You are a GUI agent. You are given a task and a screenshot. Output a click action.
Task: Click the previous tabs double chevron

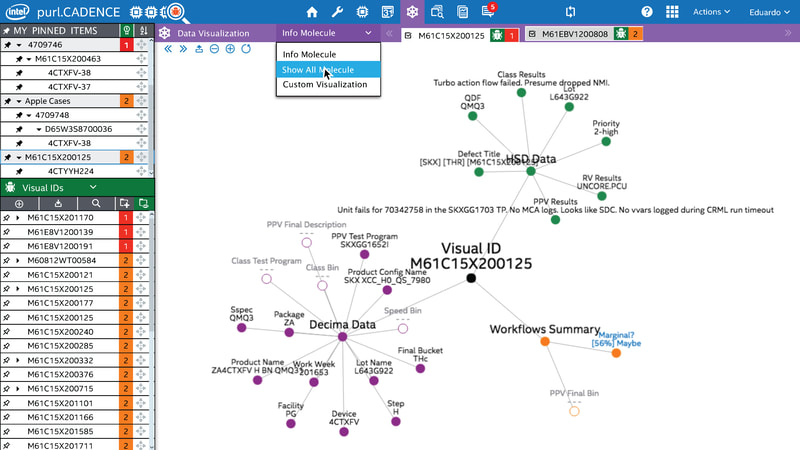(389, 33)
